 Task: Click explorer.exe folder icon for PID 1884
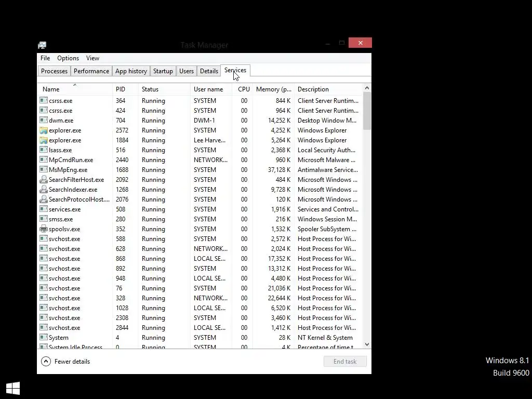click(x=44, y=140)
